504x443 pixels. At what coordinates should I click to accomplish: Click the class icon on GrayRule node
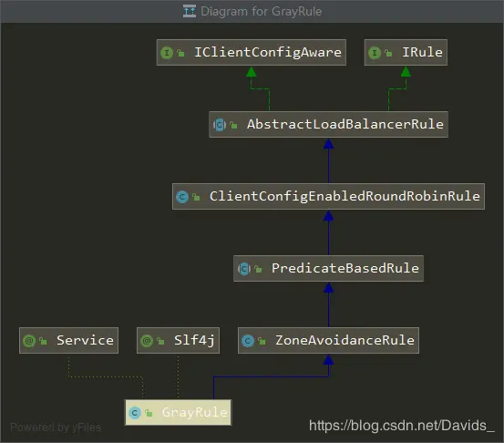pyautogui.click(x=135, y=413)
